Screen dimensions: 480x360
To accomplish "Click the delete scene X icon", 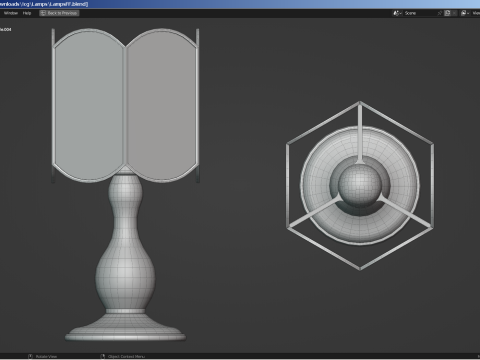I will [x=454, y=13].
